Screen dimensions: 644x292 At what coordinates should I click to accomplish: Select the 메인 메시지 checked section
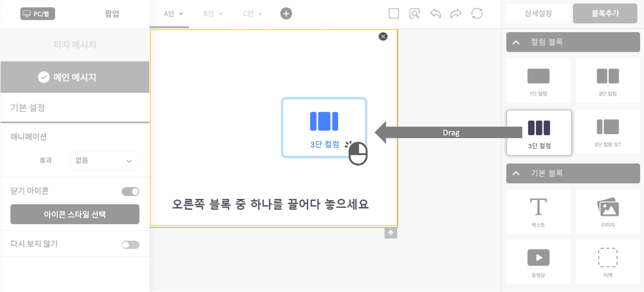click(75, 77)
